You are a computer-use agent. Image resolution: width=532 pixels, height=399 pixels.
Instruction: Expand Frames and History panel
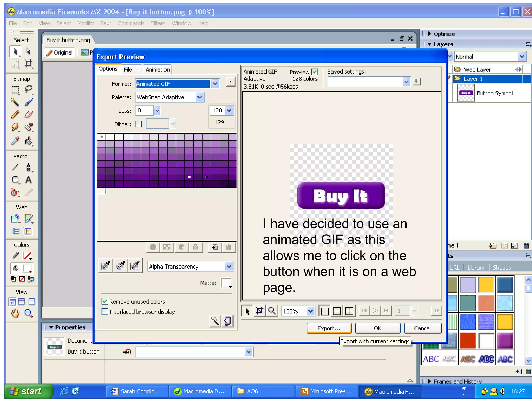point(430,381)
